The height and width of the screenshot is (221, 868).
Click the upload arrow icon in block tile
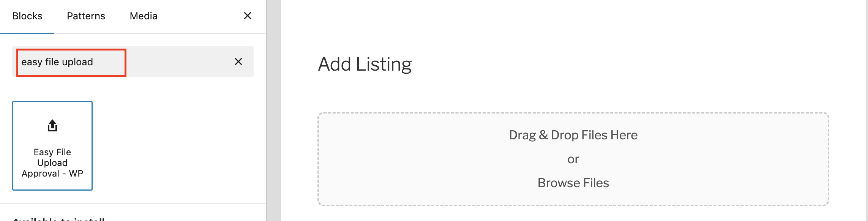click(x=52, y=125)
